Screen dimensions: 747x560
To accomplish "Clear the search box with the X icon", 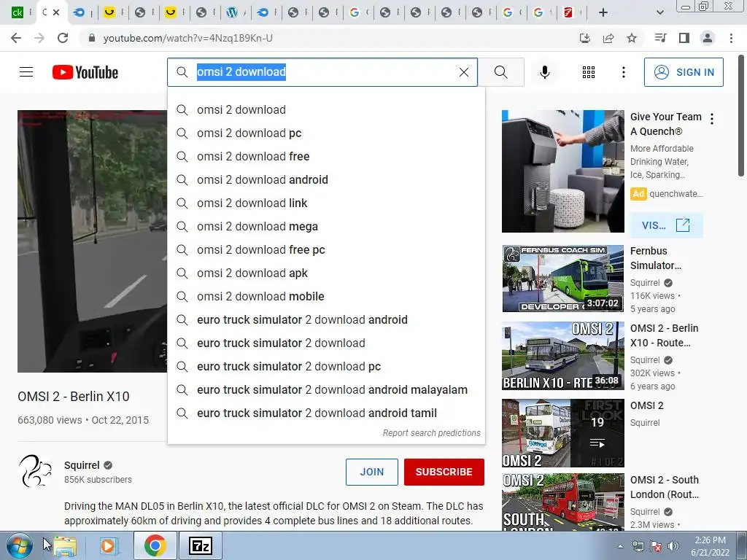I will point(463,72).
